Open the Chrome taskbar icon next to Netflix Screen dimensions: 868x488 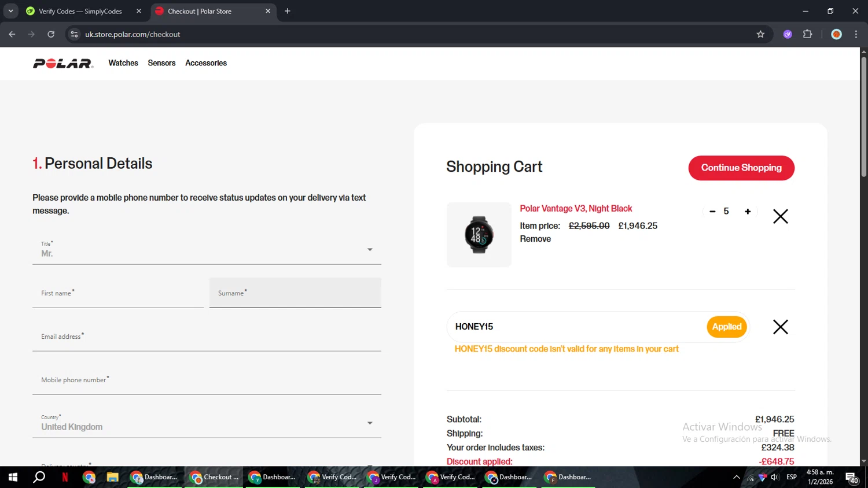[89, 477]
